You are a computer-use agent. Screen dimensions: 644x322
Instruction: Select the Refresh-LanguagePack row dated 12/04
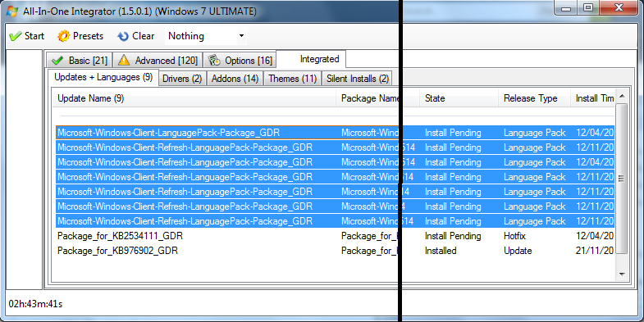[336, 162]
